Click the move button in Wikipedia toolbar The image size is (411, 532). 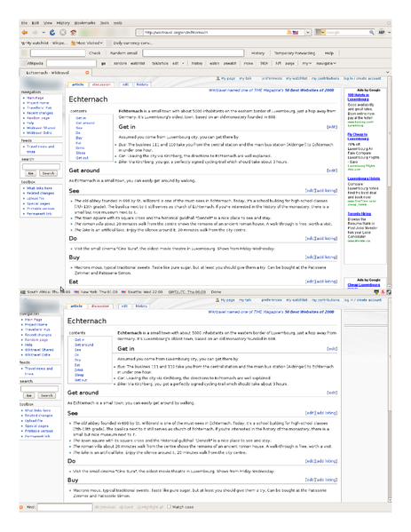[249, 63]
